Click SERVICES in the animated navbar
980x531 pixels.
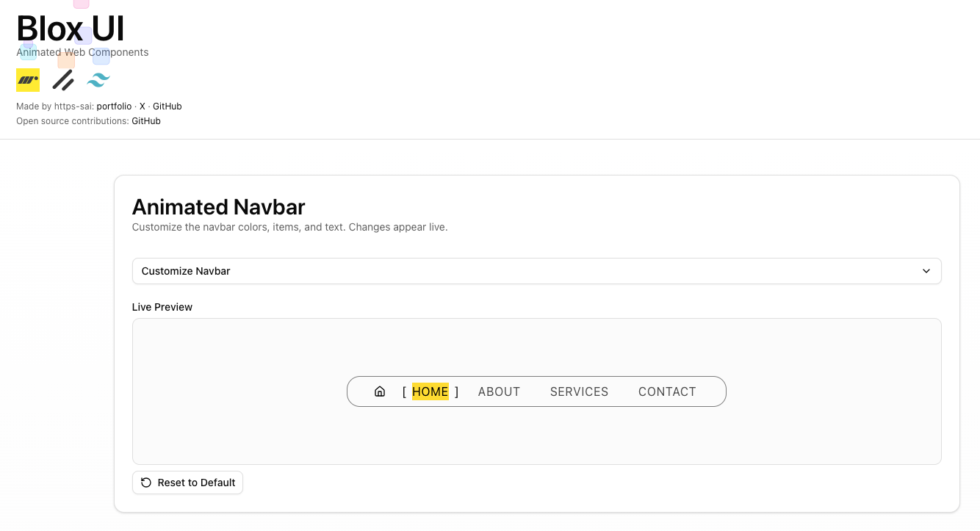pos(579,391)
